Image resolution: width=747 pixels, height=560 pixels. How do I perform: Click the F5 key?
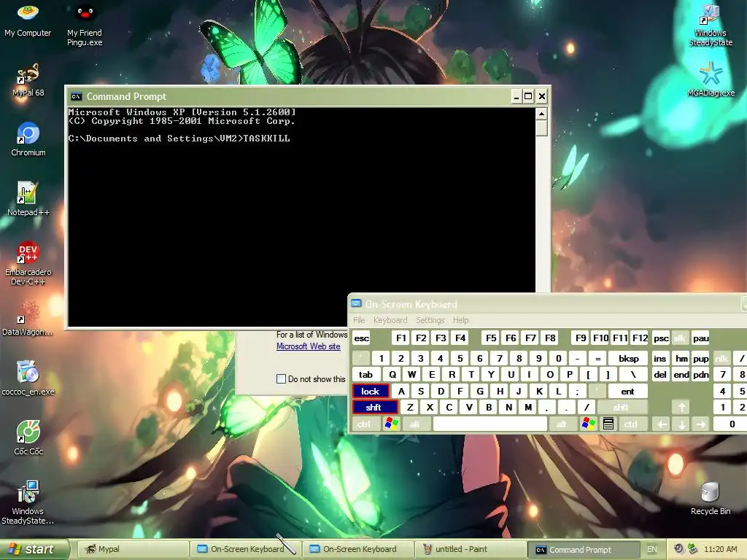click(491, 338)
